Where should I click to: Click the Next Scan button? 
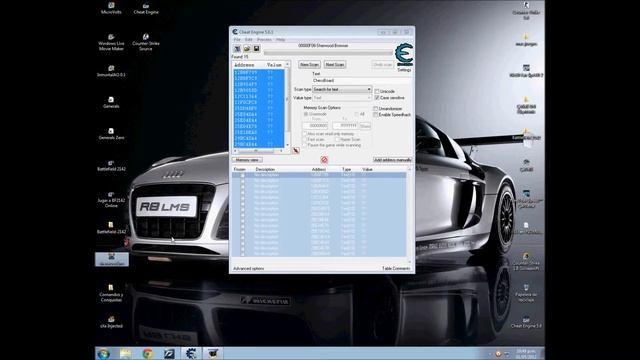335,64
